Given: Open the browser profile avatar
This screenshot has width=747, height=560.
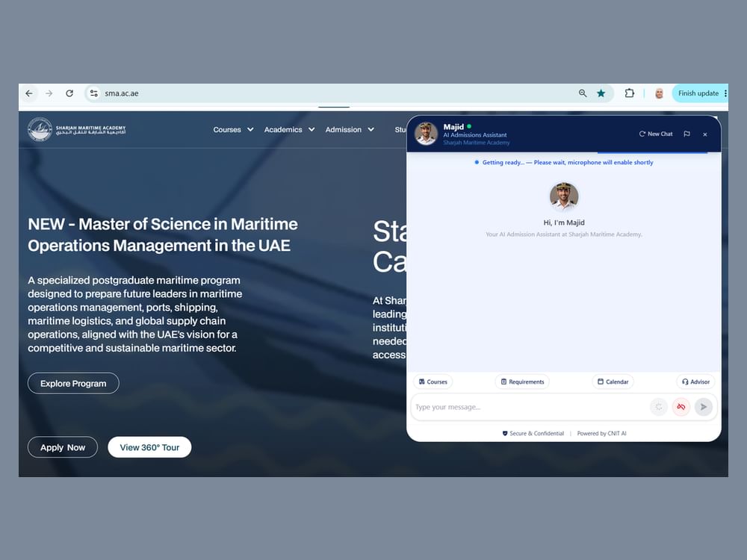Looking at the screenshot, I should coord(660,93).
